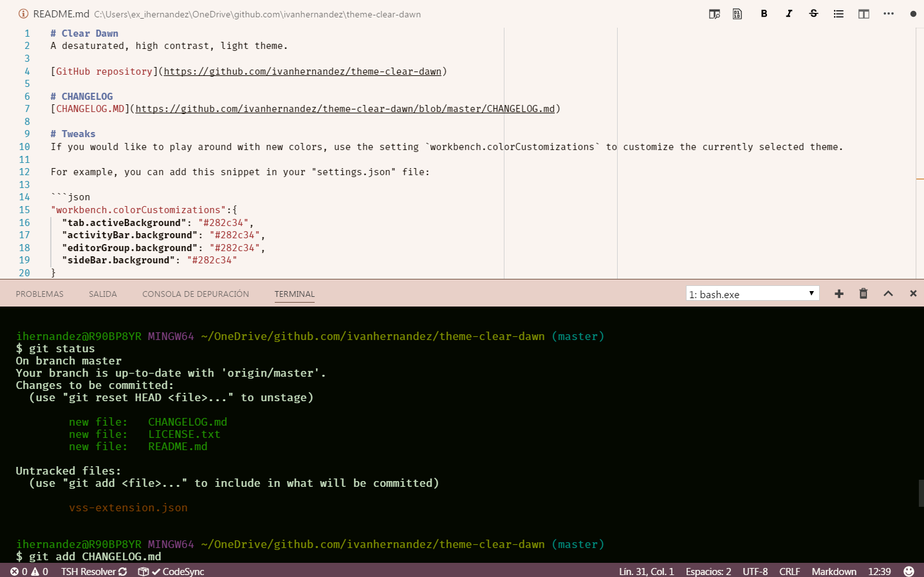Click line number 12 in the gutter
Viewport: 924px width, 577px height.
coord(24,172)
